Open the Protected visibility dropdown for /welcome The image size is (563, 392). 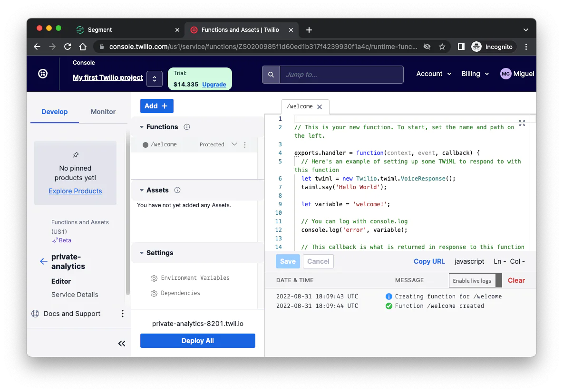click(234, 144)
